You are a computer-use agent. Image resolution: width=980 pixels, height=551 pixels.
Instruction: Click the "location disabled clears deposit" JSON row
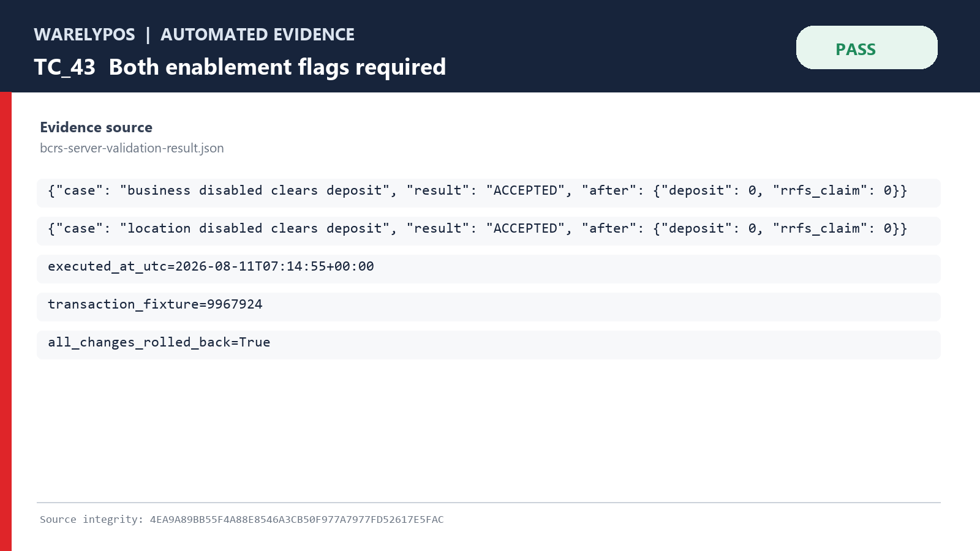coord(489,231)
